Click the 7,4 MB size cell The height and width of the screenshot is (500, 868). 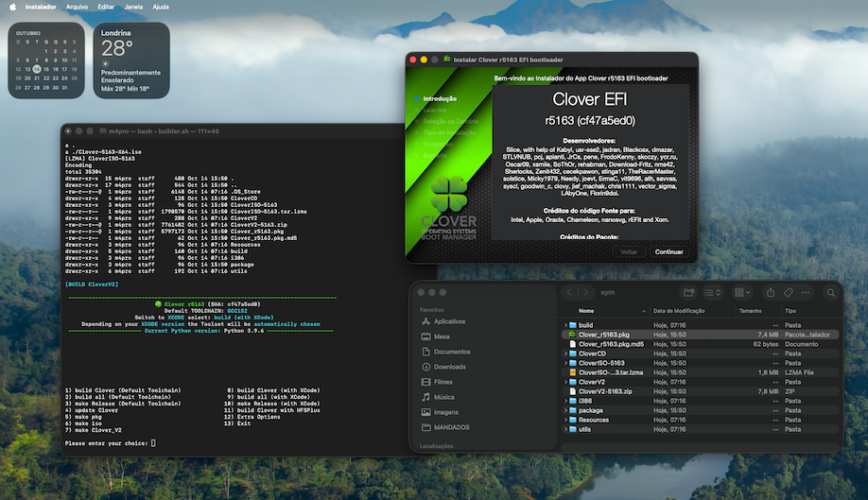tap(768, 335)
